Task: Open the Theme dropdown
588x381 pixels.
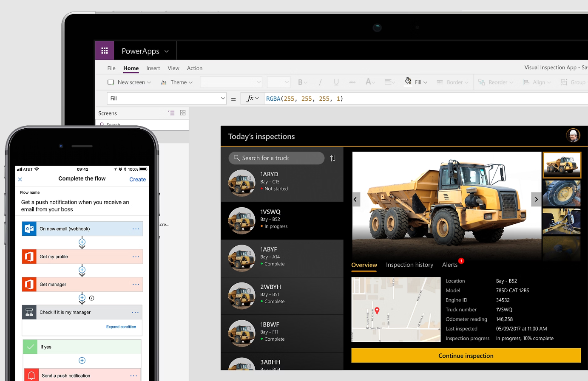Action: coord(177,82)
